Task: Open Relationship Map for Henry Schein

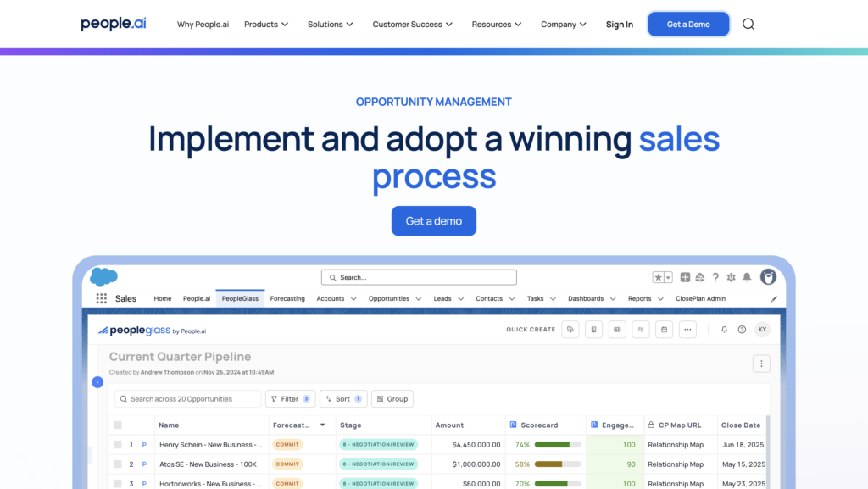Action: pyautogui.click(x=676, y=445)
